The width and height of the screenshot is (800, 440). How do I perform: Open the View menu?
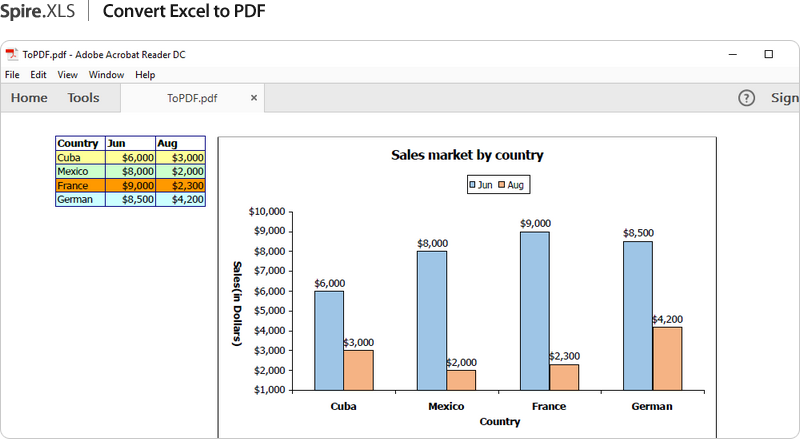pos(67,75)
